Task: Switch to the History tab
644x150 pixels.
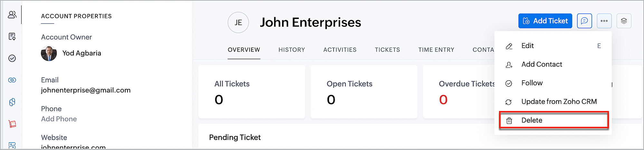Action: coord(291,50)
